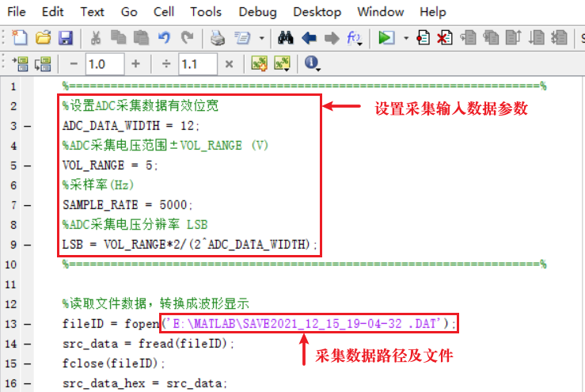Click the New file icon
This screenshot has width=585, height=392.
click(x=21, y=38)
